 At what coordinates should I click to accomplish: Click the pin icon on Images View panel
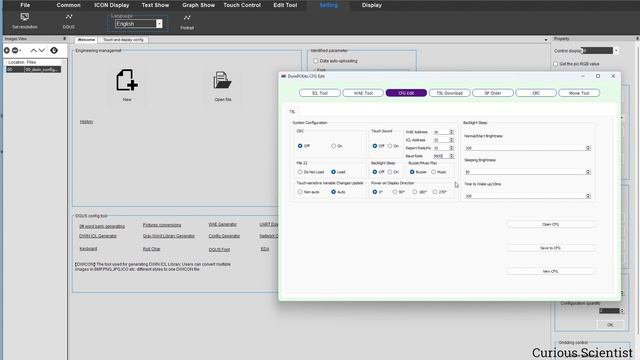pos(64,39)
